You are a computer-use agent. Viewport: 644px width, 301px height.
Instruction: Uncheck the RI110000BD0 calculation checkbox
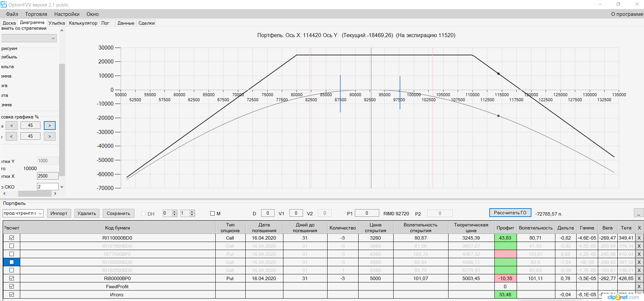pyautogui.click(x=11, y=238)
